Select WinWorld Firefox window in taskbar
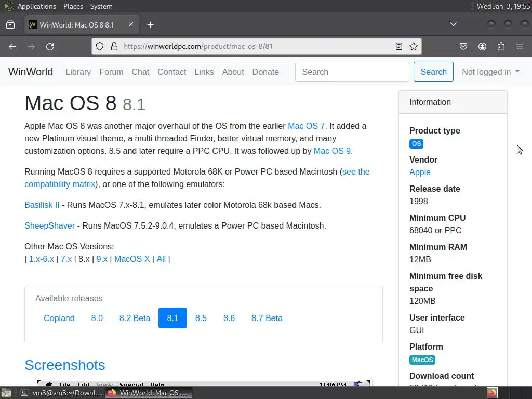 coord(149,393)
